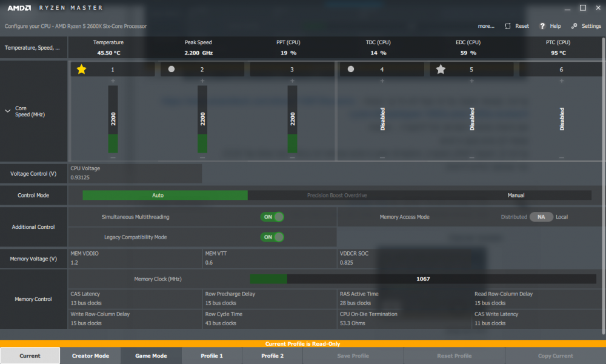606x364 pixels.
Task: Click the plus above disabled core 5
Action: [471, 81]
